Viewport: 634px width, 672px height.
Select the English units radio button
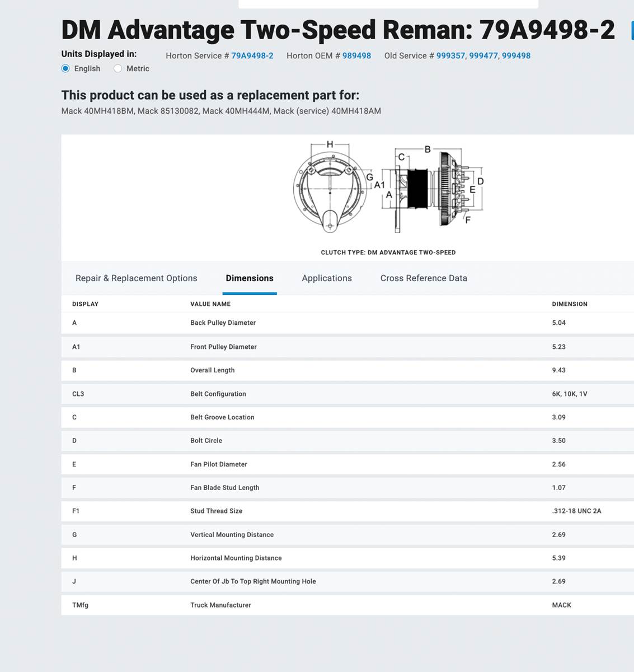click(65, 68)
